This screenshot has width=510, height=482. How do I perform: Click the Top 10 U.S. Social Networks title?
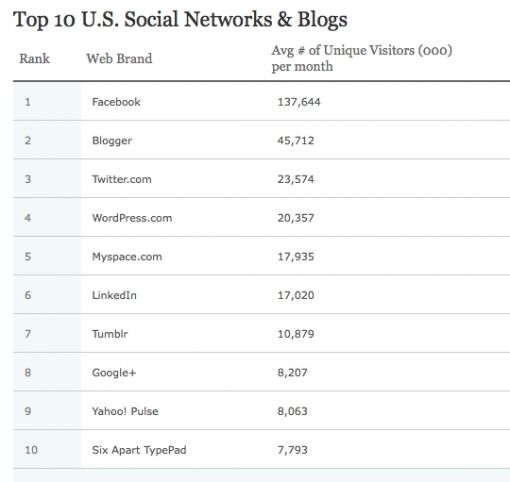coord(180,19)
